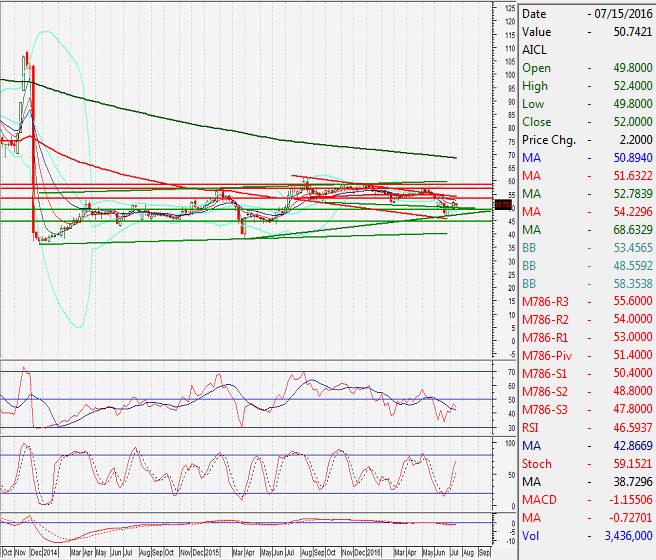Click the Vol value 3,436,000
Viewport: 656px width, 560px height.
pyautogui.click(x=622, y=536)
